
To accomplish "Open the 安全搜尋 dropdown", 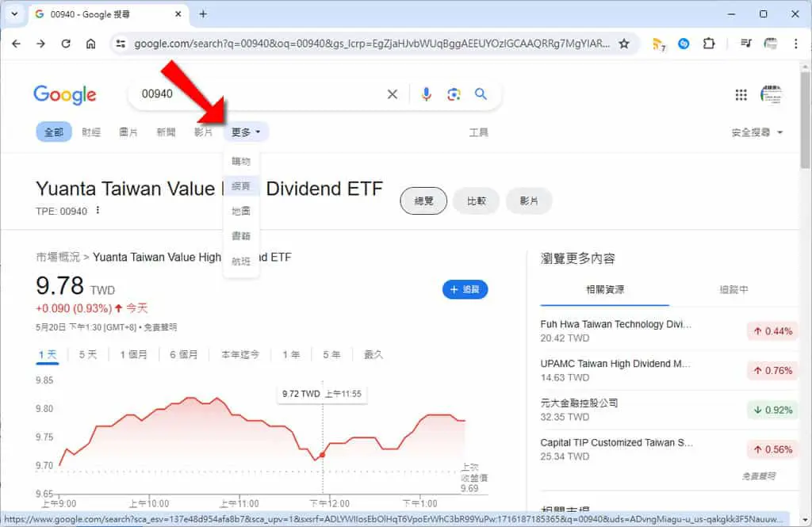I will [x=756, y=132].
